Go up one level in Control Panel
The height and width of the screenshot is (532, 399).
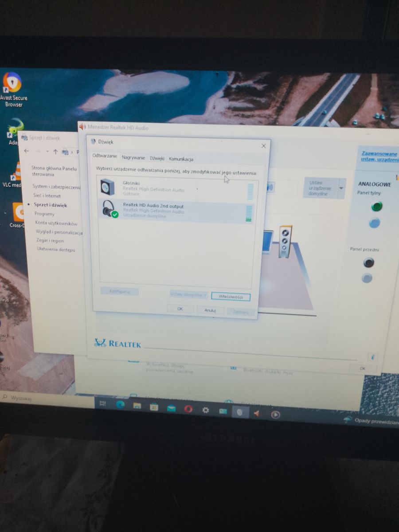pyautogui.click(x=55, y=152)
